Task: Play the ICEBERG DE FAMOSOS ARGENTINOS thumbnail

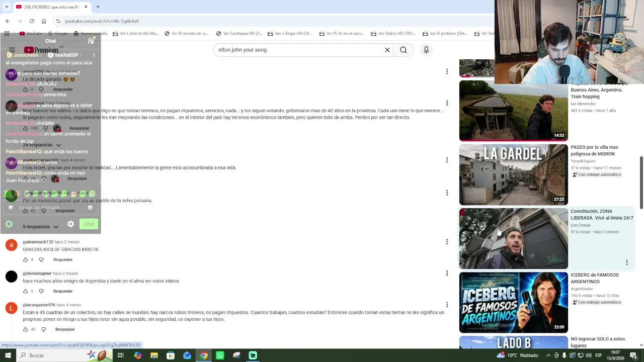Action: tap(513, 303)
